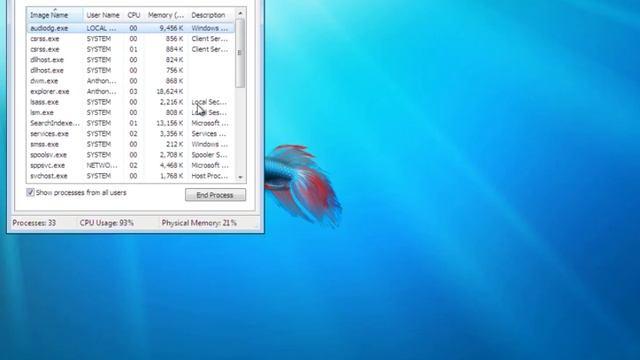Click the process list scrollbar thumb
640x360 pixels.
(x=240, y=53)
